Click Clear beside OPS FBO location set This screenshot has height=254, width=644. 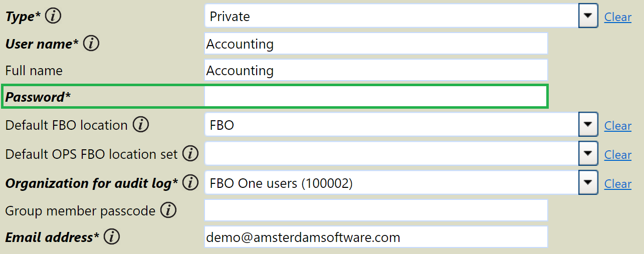[x=617, y=155]
